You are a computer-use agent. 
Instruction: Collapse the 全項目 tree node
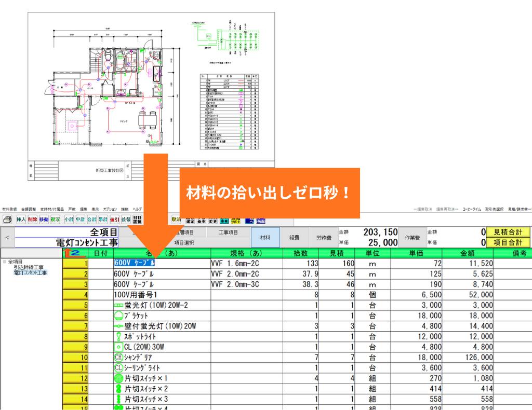click(5, 262)
